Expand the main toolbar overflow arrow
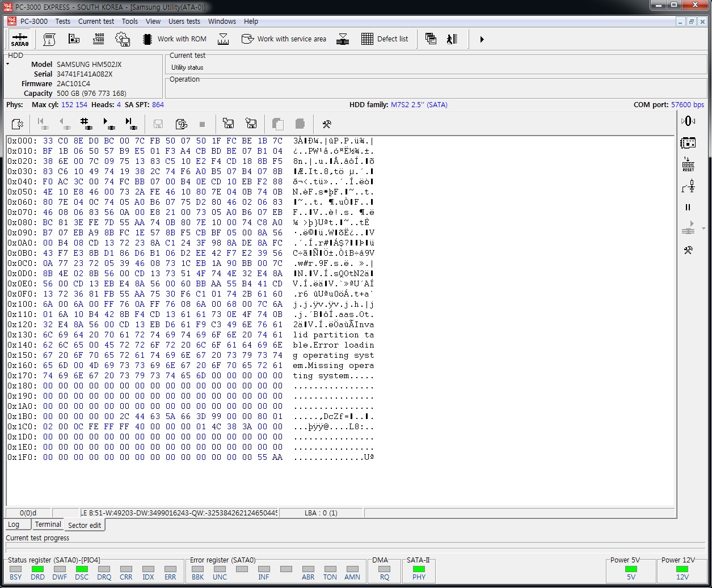Image resolution: width=712 pixels, height=588 pixels. [482, 40]
